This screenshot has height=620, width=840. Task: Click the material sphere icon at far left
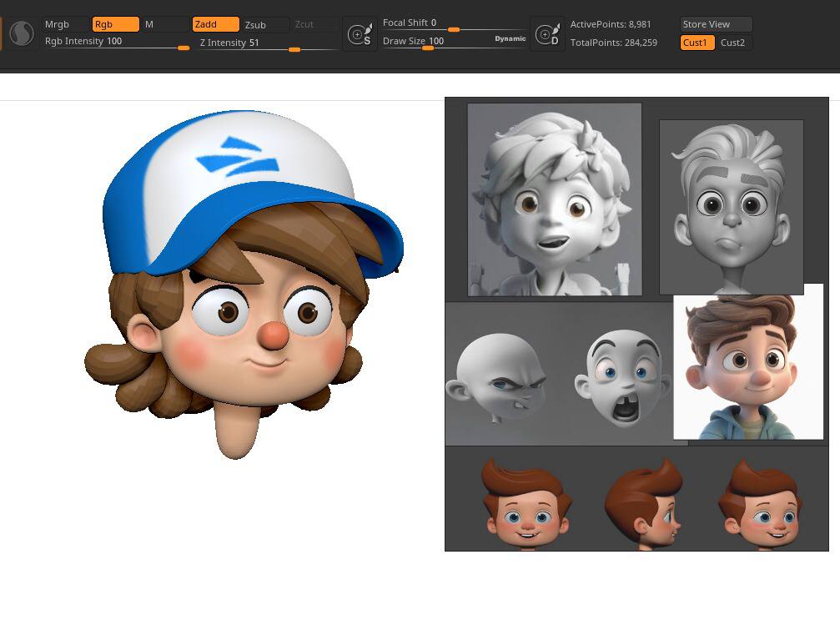point(22,33)
